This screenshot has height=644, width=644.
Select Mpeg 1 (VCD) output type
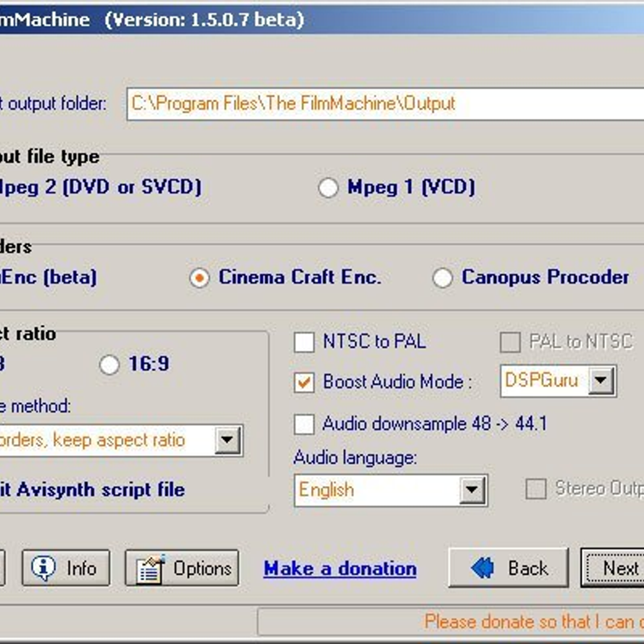(x=328, y=188)
